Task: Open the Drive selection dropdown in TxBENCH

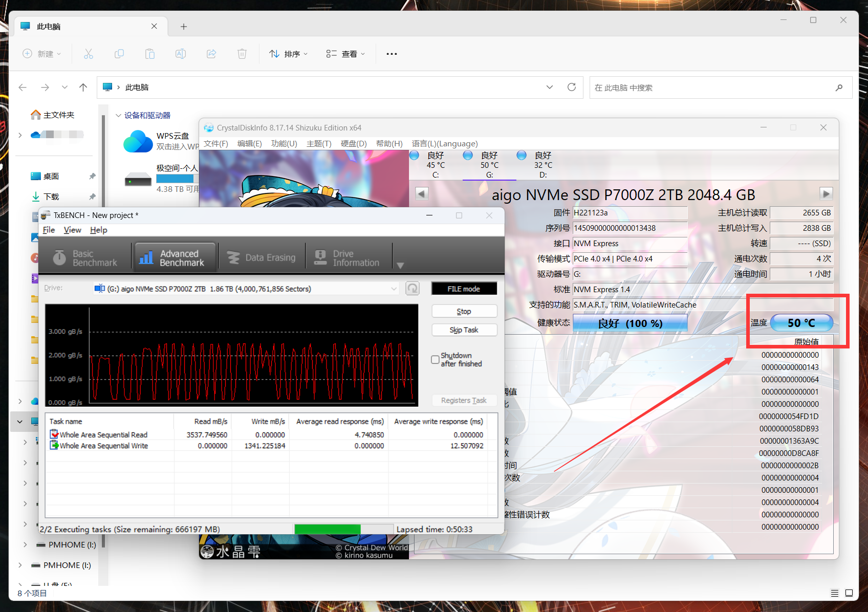Action: point(246,289)
